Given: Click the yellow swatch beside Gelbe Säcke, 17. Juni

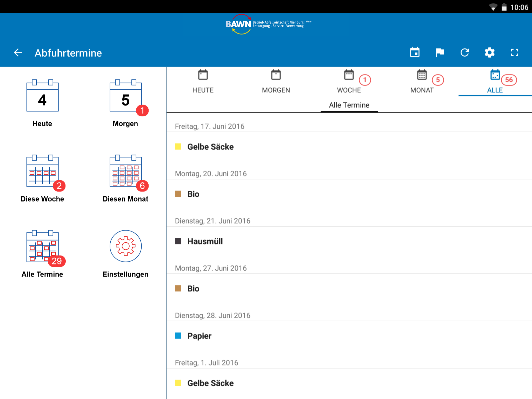Looking at the screenshot, I should coord(178,147).
